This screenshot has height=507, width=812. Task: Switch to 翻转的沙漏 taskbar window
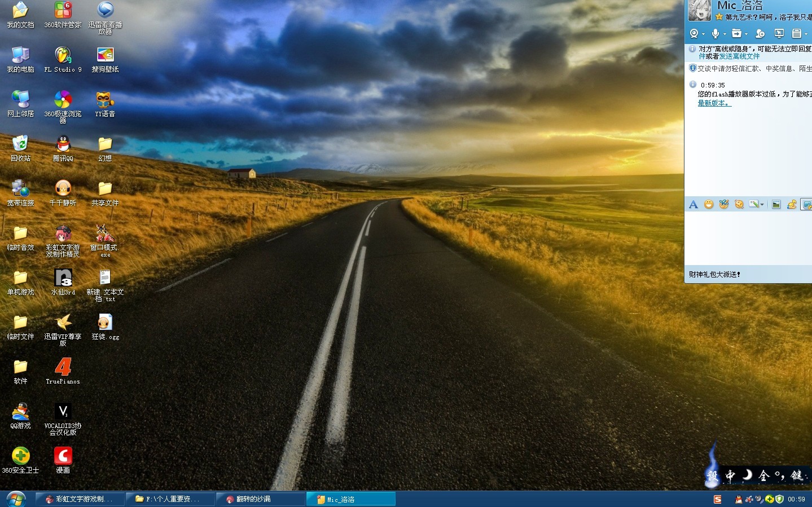point(260,499)
